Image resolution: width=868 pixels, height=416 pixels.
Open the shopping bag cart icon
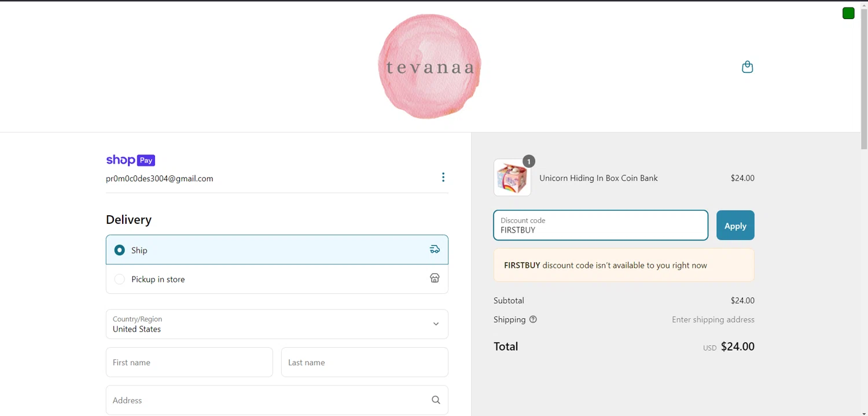pos(747,67)
